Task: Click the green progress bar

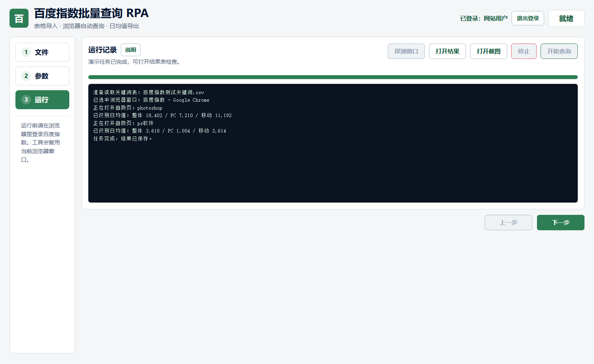Action: 333,77
